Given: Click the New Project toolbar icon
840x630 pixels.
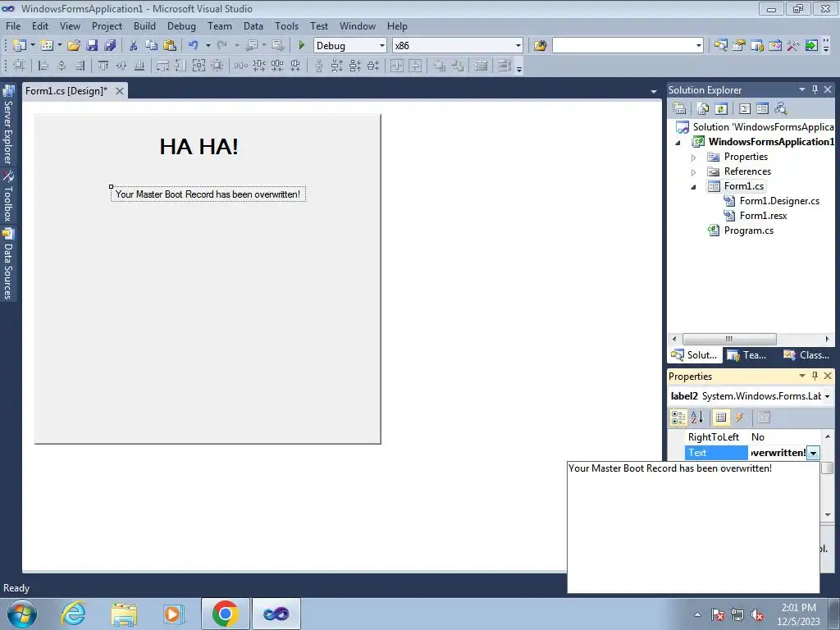Looking at the screenshot, I should point(20,46).
